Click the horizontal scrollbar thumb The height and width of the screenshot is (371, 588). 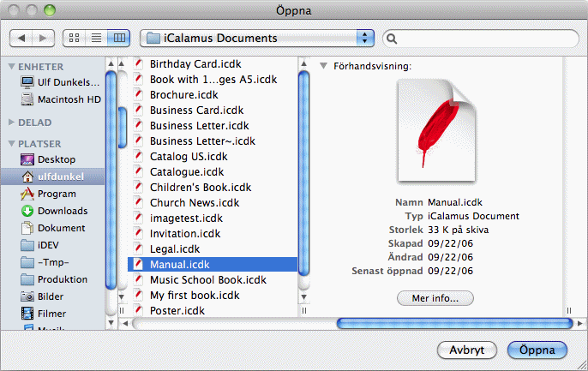[x=454, y=323]
